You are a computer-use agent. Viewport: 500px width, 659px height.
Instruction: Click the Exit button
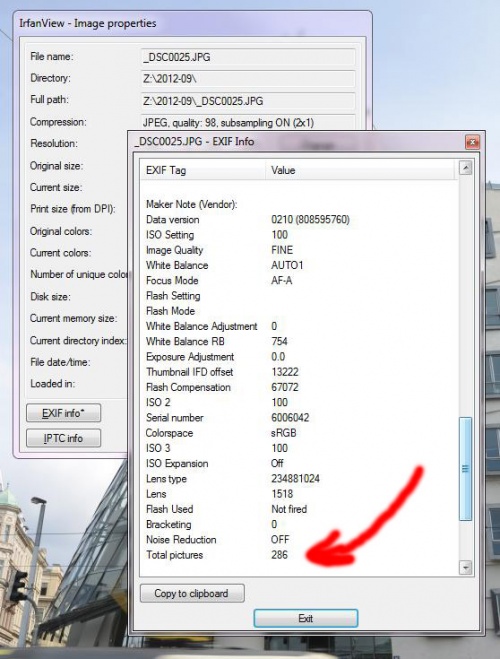pyautogui.click(x=305, y=618)
